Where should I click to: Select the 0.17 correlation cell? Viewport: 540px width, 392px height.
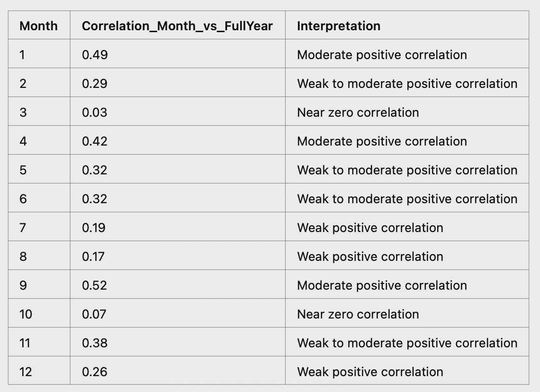click(x=93, y=257)
